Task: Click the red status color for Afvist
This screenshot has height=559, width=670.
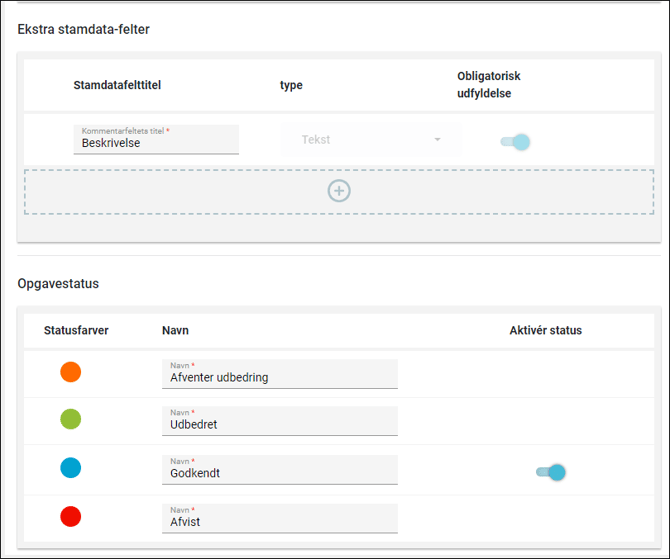Action: tap(70, 517)
